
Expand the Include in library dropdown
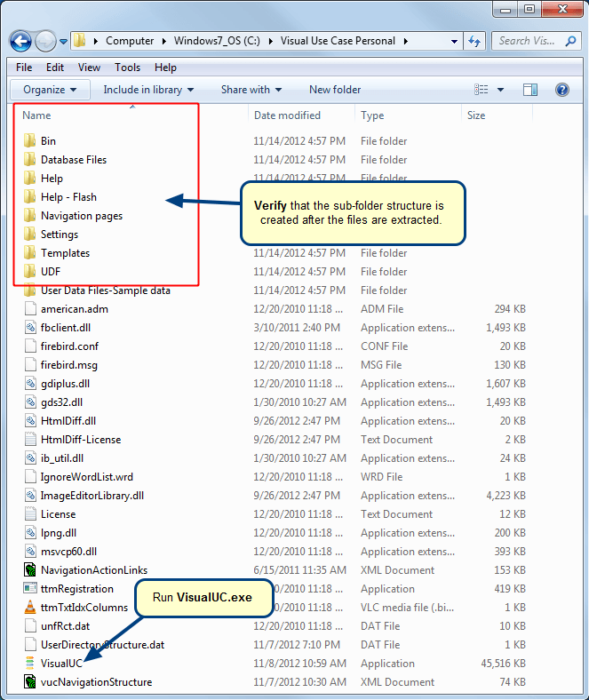pyautogui.click(x=148, y=90)
